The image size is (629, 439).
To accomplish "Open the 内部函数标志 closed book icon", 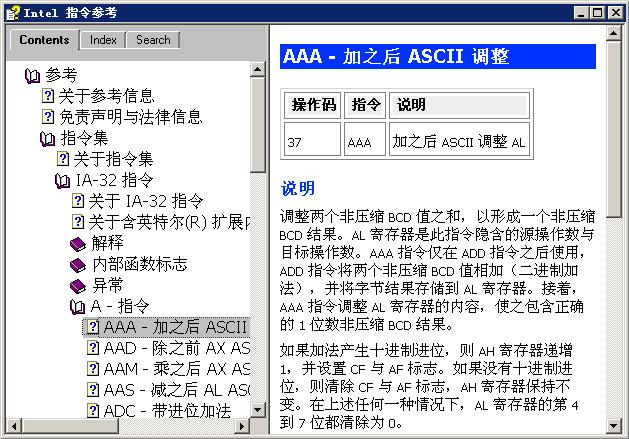I will click(77, 265).
